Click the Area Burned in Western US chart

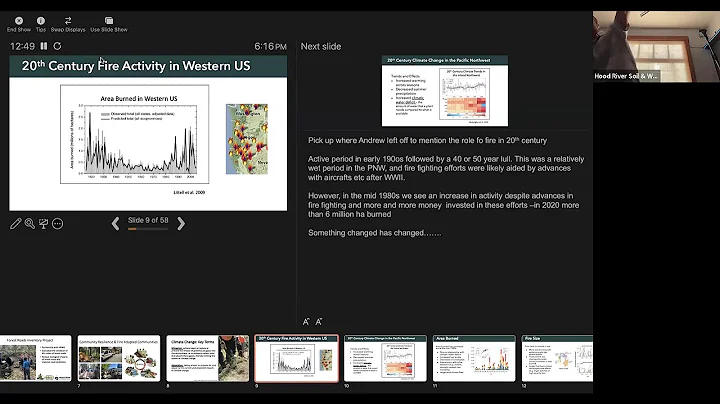pyautogui.click(x=135, y=134)
